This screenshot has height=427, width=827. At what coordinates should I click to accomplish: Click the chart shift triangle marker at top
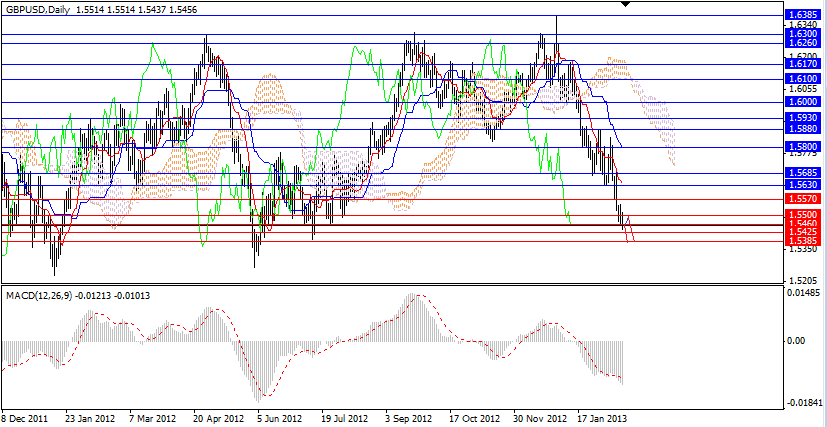626,5
